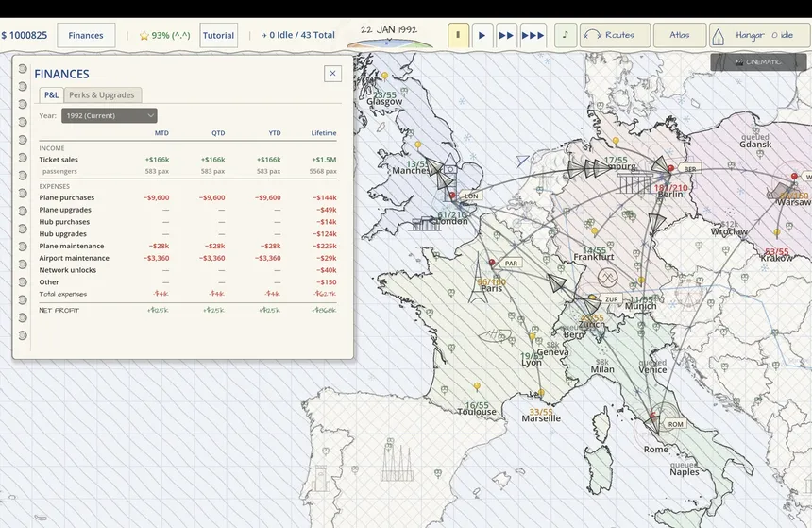This screenshot has width=812, height=528.
Task: Switch to Perks & Upgrades tab
Action: 102,94
